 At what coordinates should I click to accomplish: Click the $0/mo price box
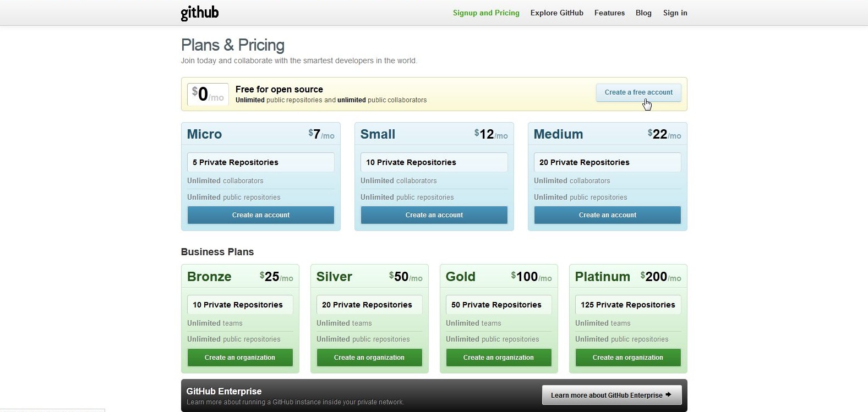click(x=208, y=94)
